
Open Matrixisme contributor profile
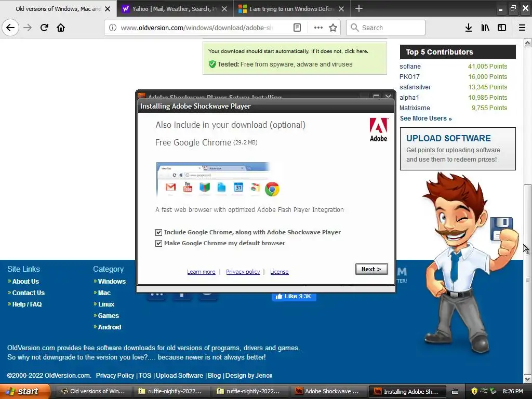tap(415, 108)
